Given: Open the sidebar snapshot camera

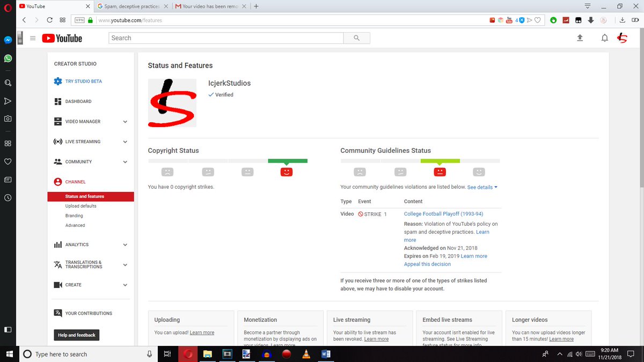Looking at the screenshot, I should pos(8,119).
